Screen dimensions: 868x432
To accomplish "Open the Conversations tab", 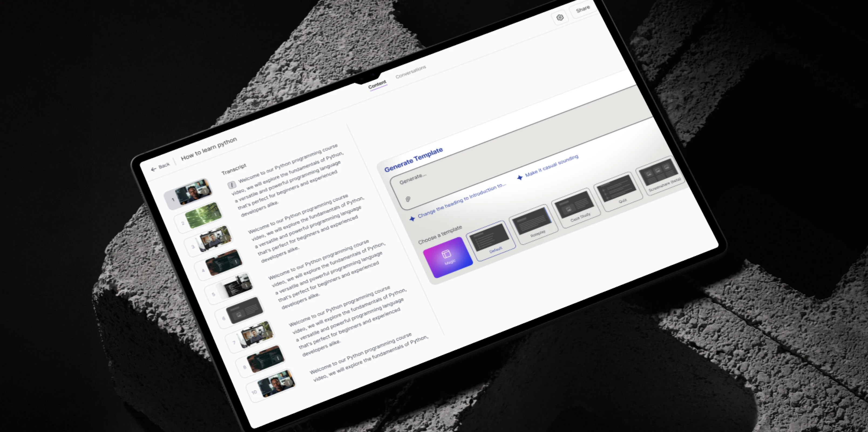I will pyautogui.click(x=411, y=72).
